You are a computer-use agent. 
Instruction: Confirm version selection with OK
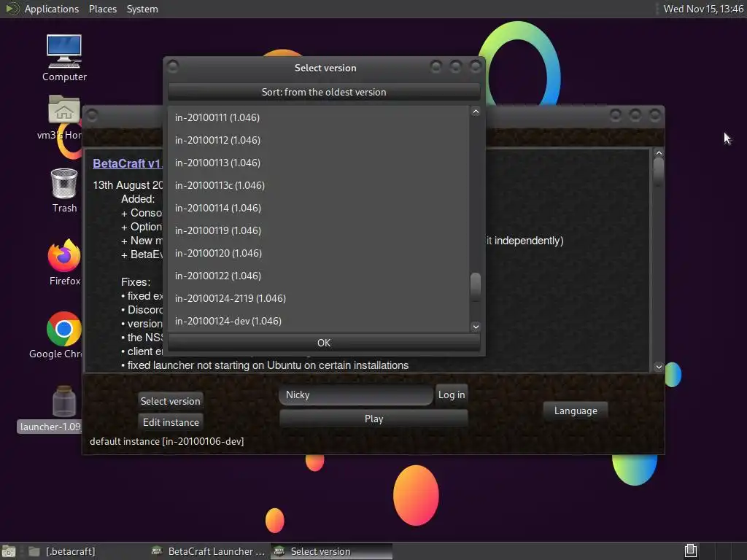[x=324, y=343]
